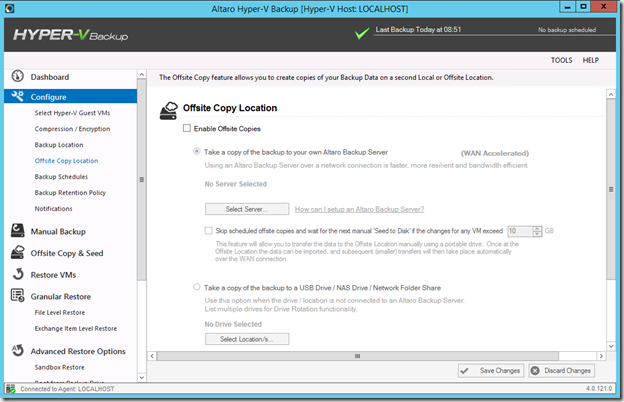This screenshot has height=402, width=624.
Task: Click sidebar scrollbar down arrow
Action: pyautogui.click(x=142, y=377)
